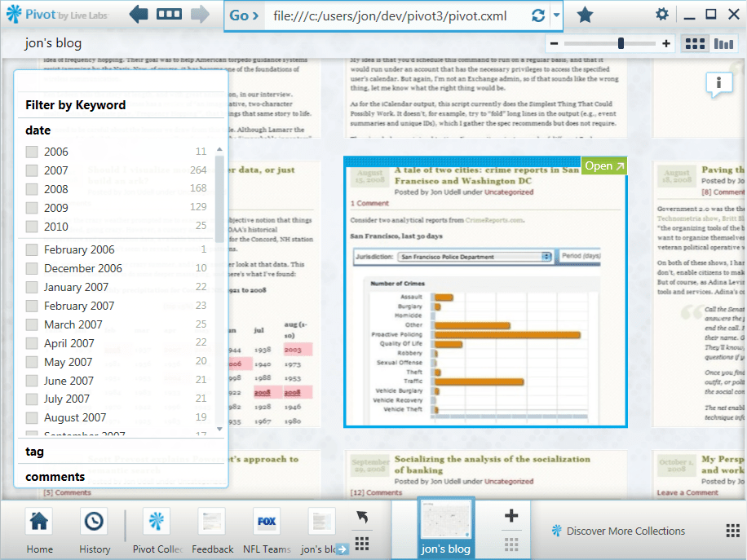Check the May 2007 filter
The image size is (747, 560).
click(32, 362)
